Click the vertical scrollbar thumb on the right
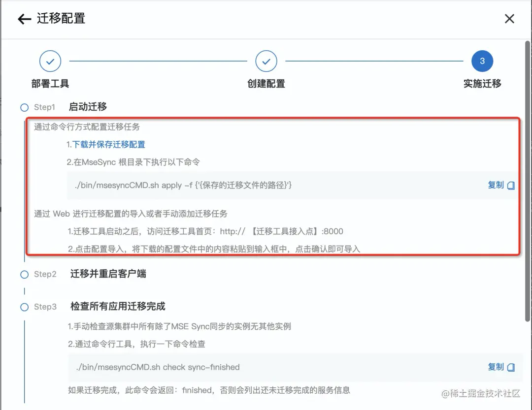 (527, 181)
